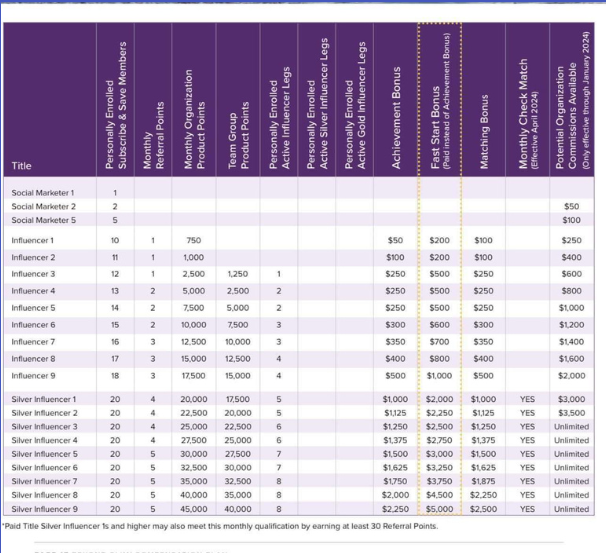Select the "$3,750" fast start bonus value
606x553 pixels.
(x=439, y=482)
